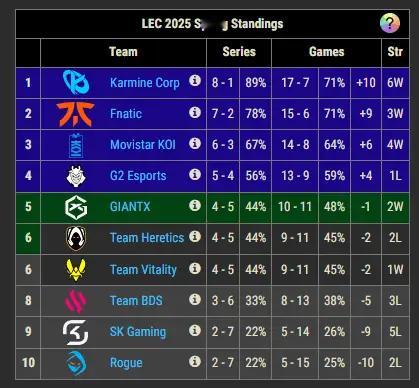This screenshot has height=388, width=419.
Task: Click the Rogue team logo
Action: click(x=76, y=363)
